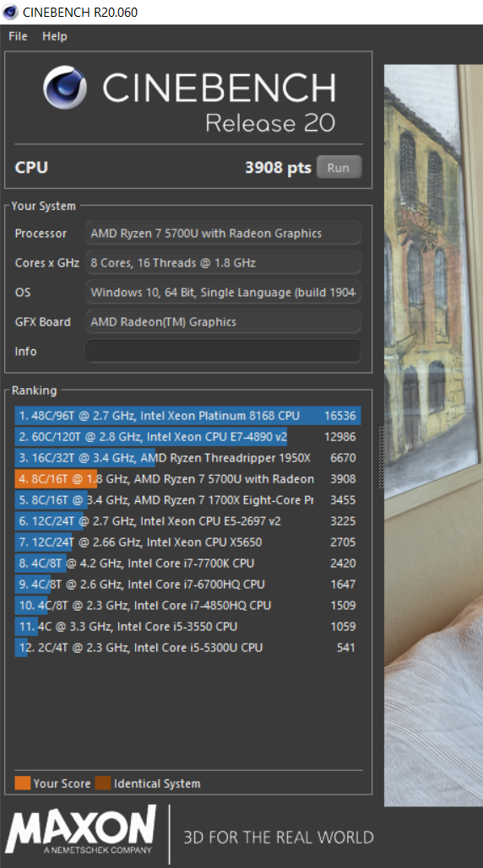Screen dimensions: 483x868
Task: Click the Cores x GHz field
Action: (x=223, y=262)
